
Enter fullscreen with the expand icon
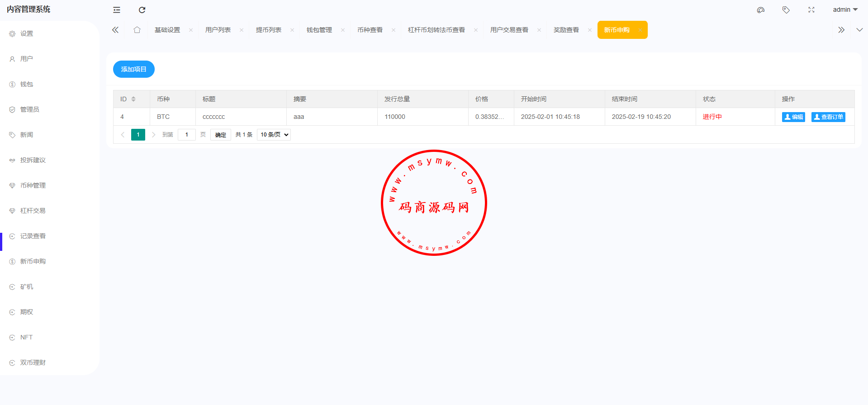811,10
